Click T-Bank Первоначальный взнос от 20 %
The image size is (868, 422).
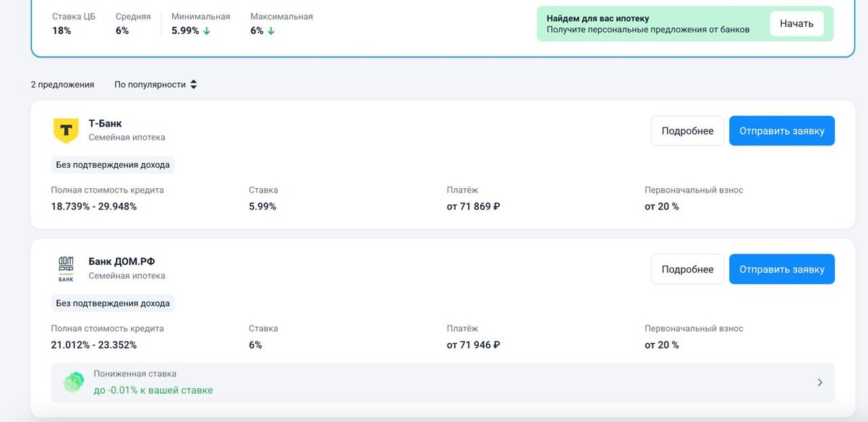click(x=662, y=206)
